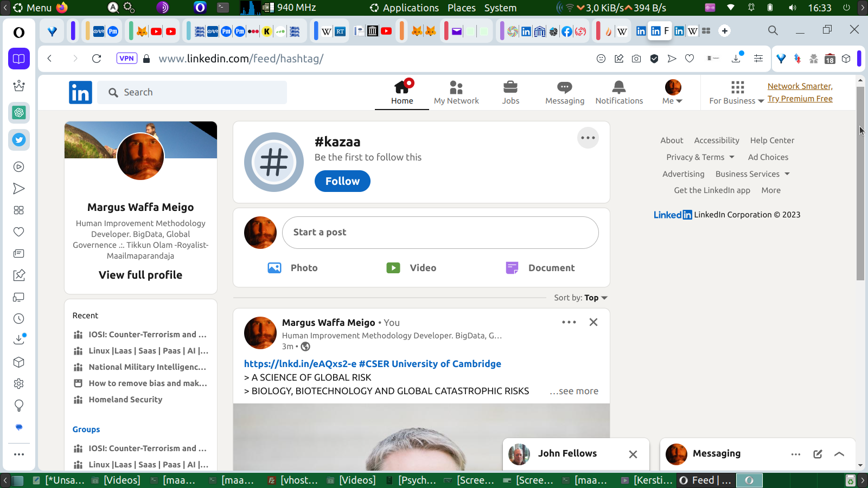Click View full profile link
Image resolution: width=868 pixels, height=488 pixels.
tap(141, 275)
